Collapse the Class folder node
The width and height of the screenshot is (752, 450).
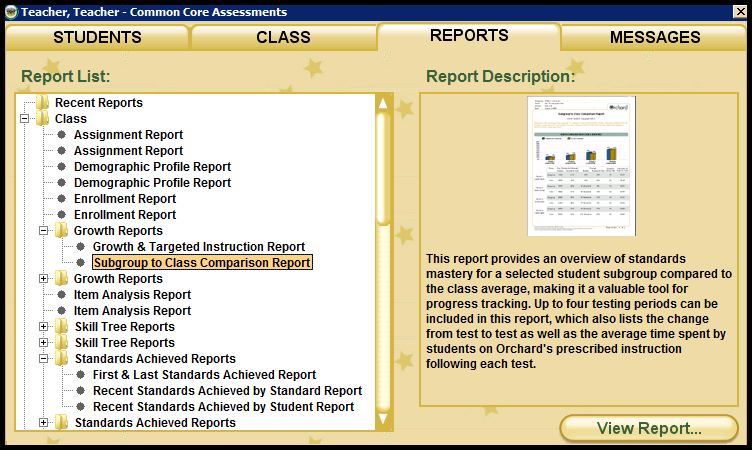click(x=24, y=118)
